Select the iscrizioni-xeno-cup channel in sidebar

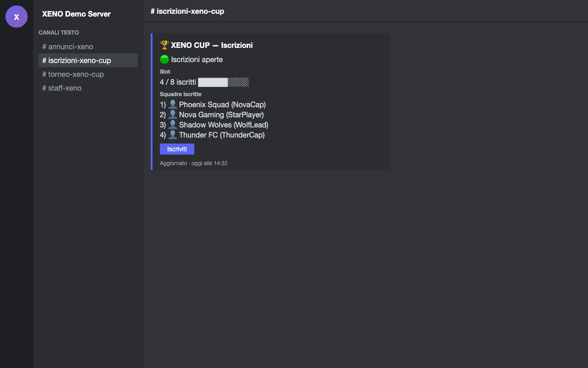(88, 60)
